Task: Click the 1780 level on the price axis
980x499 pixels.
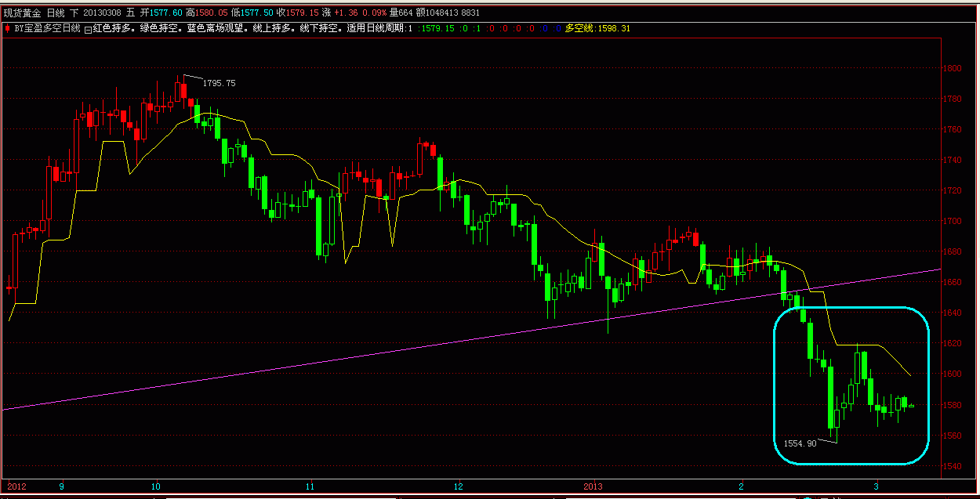Action: 953,99
